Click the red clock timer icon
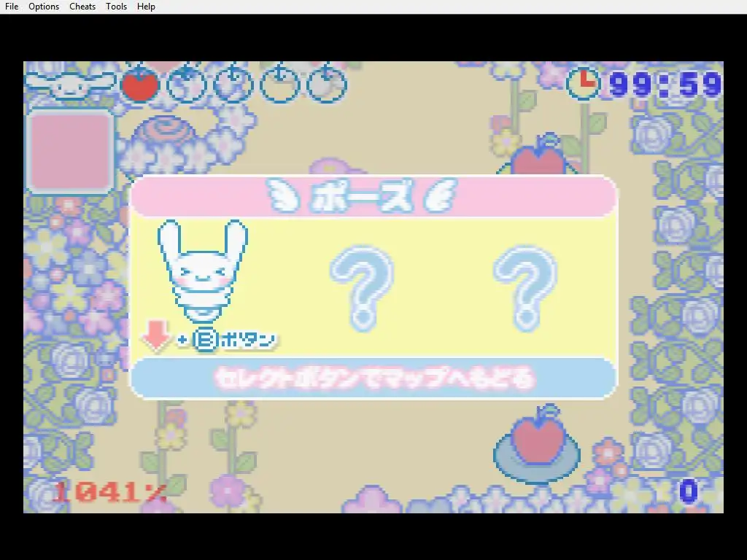747x560 pixels. point(583,83)
